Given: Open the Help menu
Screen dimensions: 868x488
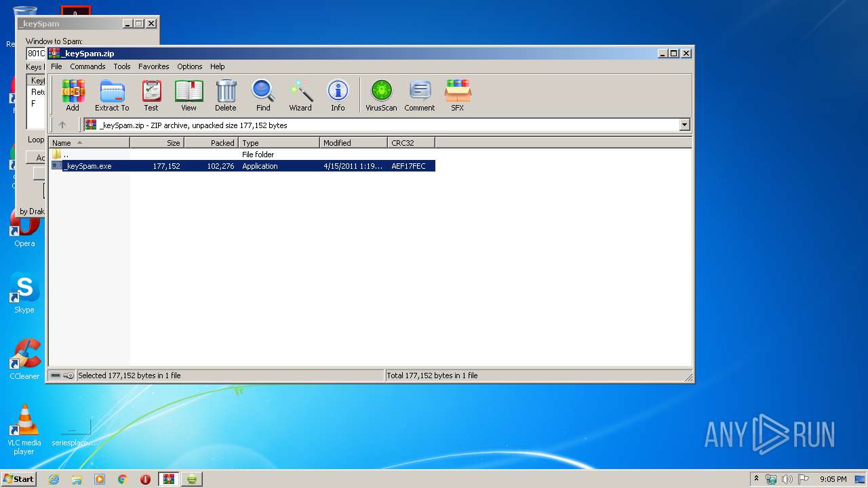Looking at the screenshot, I should pos(217,66).
